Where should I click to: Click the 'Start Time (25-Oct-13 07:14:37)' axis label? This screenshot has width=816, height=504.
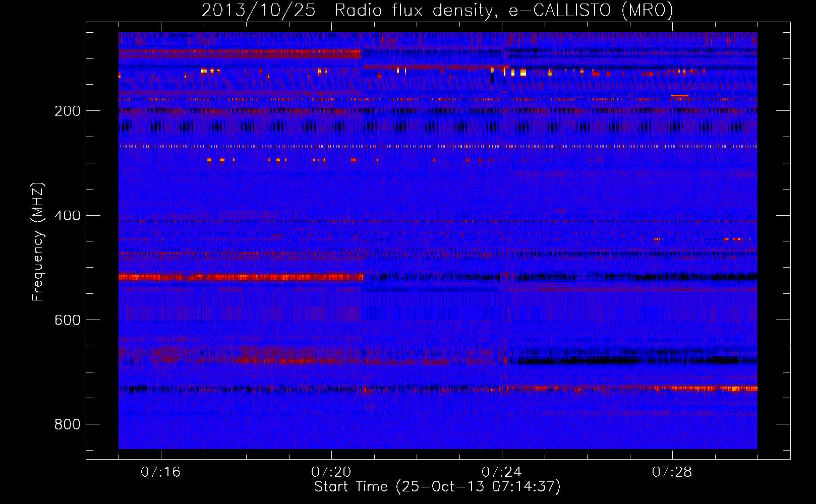[x=437, y=487]
